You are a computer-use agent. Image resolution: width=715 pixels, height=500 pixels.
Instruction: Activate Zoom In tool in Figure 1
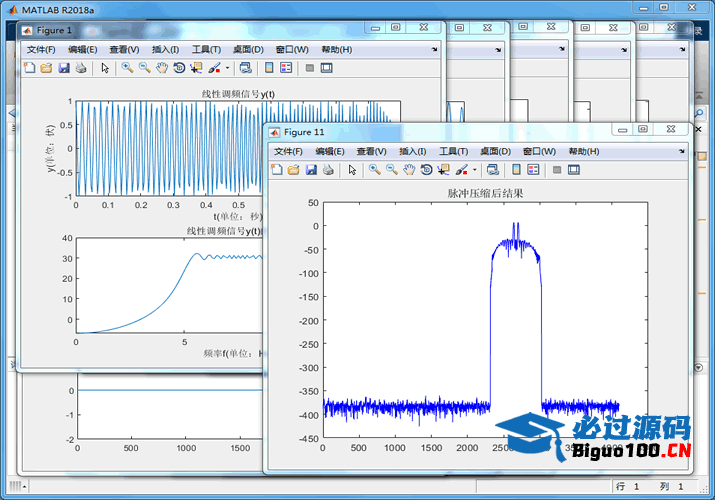point(127,68)
